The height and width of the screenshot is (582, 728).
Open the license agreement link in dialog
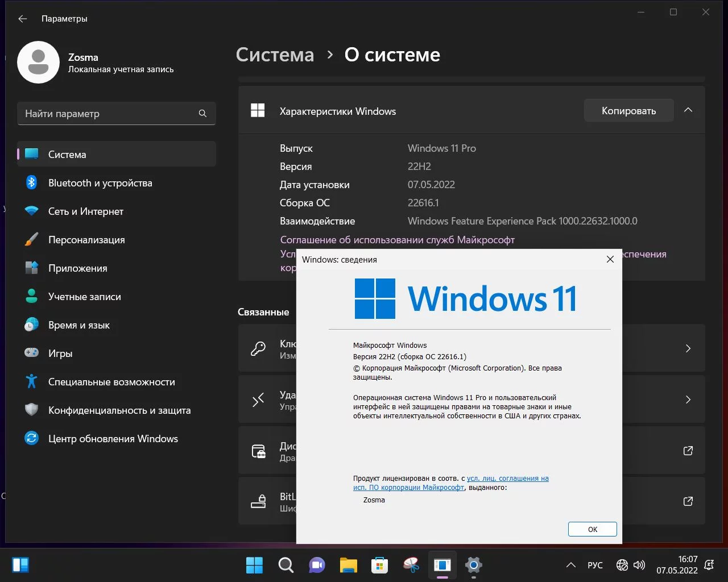tap(507, 479)
